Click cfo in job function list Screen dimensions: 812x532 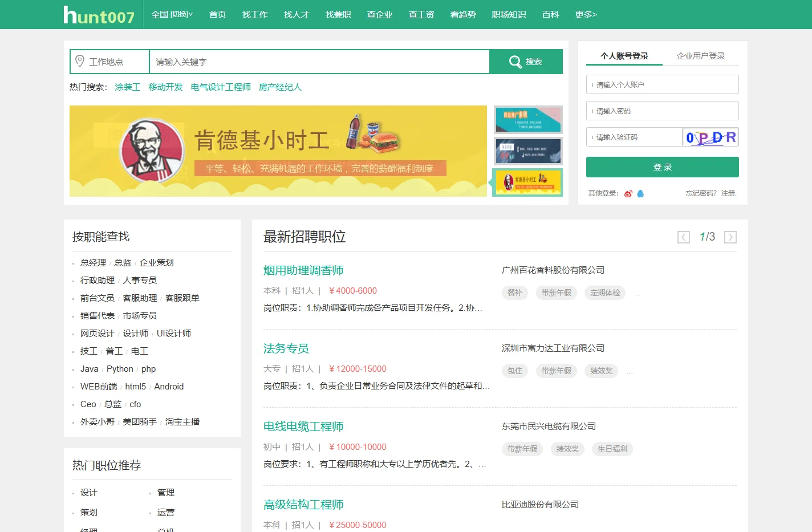[x=135, y=404]
